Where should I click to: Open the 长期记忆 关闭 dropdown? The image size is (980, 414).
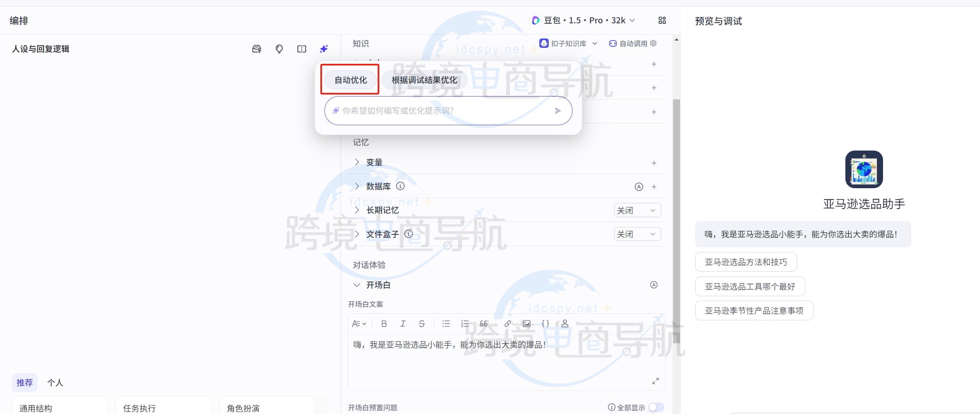[x=637, y=210]
